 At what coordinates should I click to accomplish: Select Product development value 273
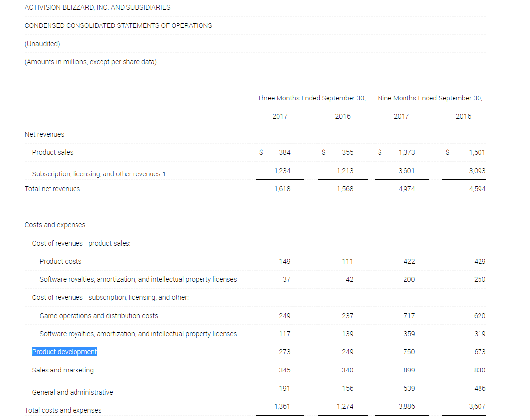coord(284,352)
